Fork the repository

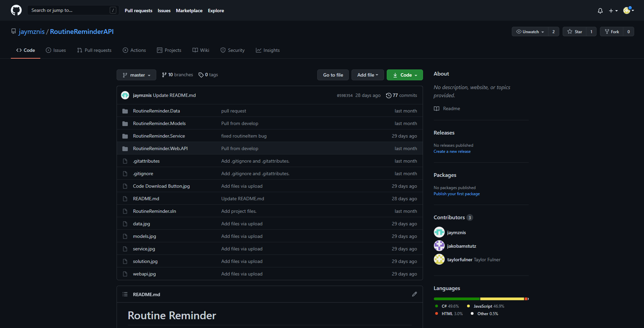pos(612,32)
